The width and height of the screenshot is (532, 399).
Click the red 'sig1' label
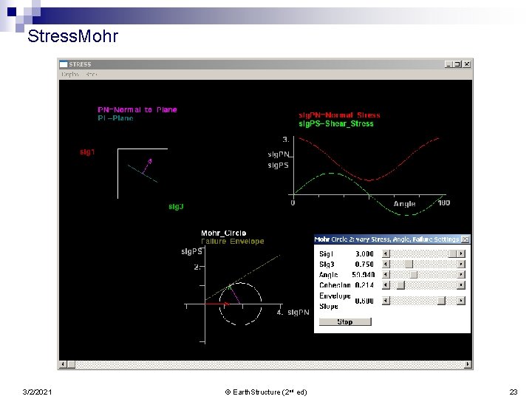click(87, 152)
